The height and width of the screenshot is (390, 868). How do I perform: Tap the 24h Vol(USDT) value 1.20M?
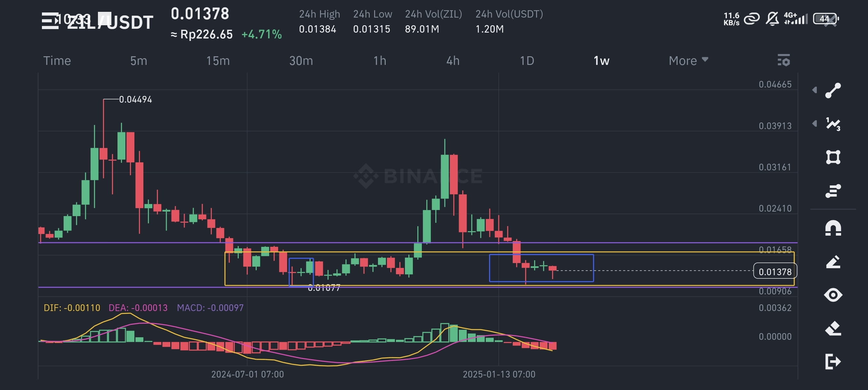(x=489, y=29)
